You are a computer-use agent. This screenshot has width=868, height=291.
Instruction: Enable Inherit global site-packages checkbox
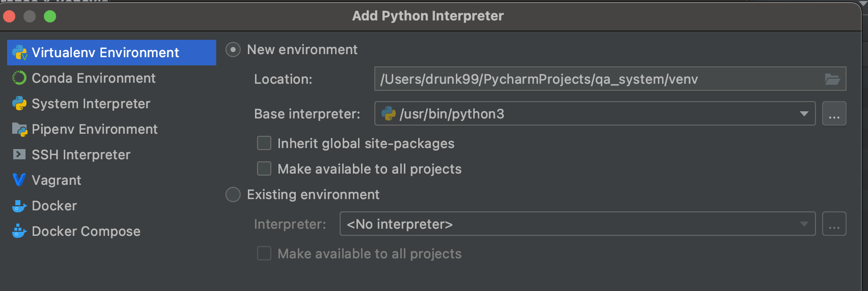point(264,143)
